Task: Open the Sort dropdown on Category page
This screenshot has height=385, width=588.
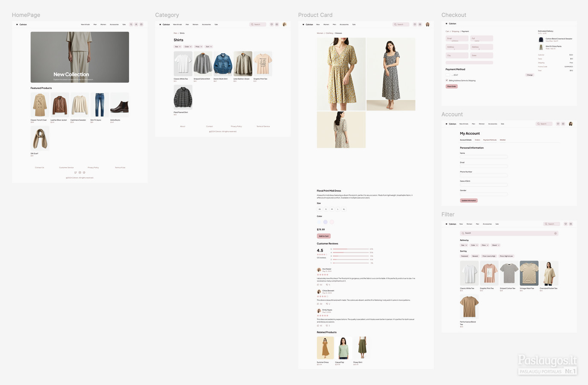Action: pyautogui.click(x=209, y=47)
